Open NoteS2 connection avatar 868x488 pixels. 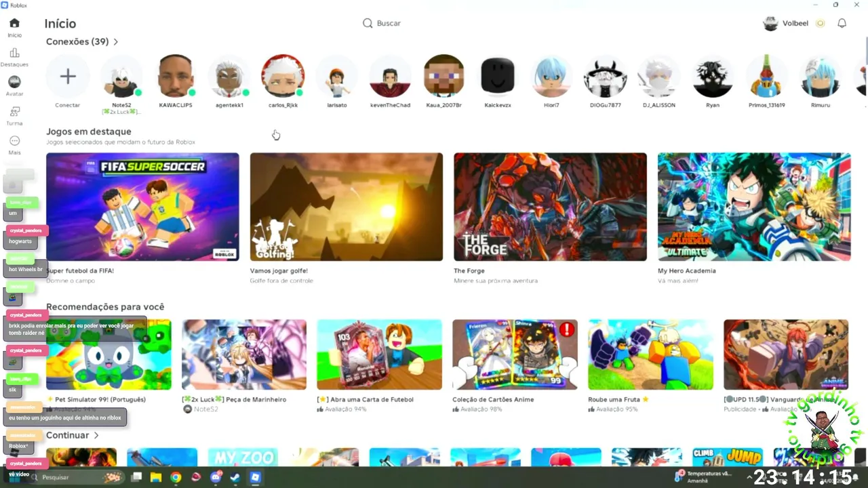122,77
